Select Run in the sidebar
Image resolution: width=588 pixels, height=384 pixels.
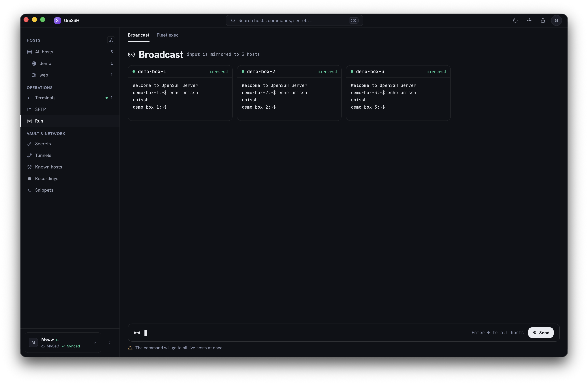pyautogui.click(x=70, y=121)
